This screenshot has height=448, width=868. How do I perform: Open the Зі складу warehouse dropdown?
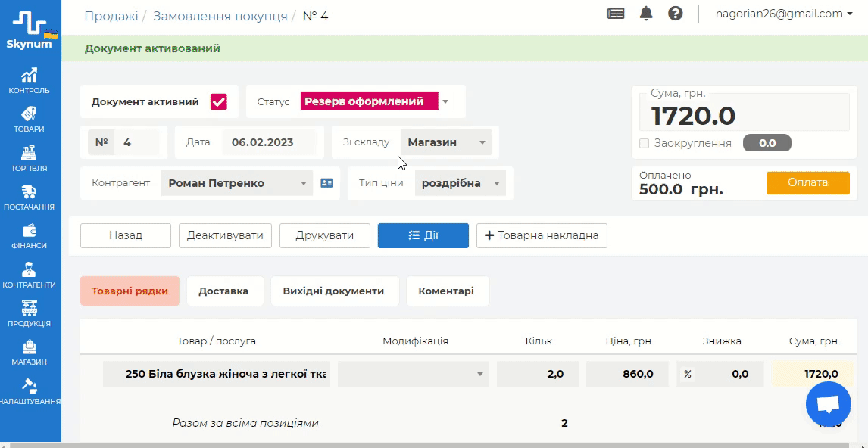point(446,142)
